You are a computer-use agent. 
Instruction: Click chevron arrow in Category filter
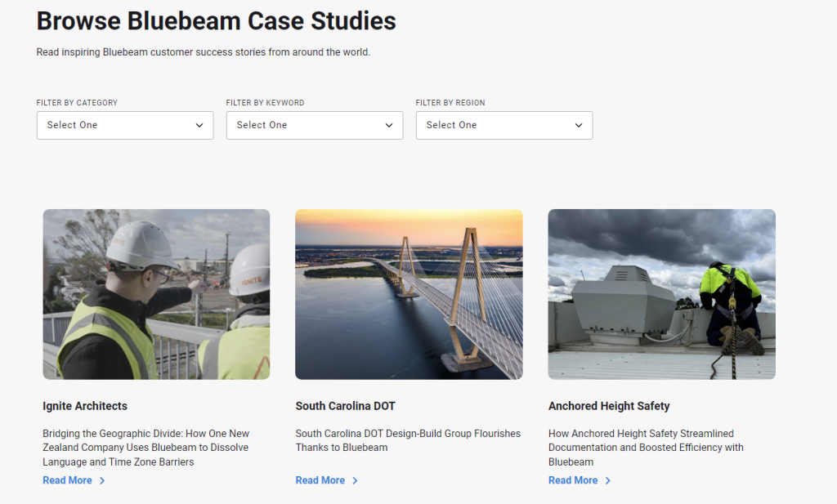pyautogui.click(x=199, y=125)
